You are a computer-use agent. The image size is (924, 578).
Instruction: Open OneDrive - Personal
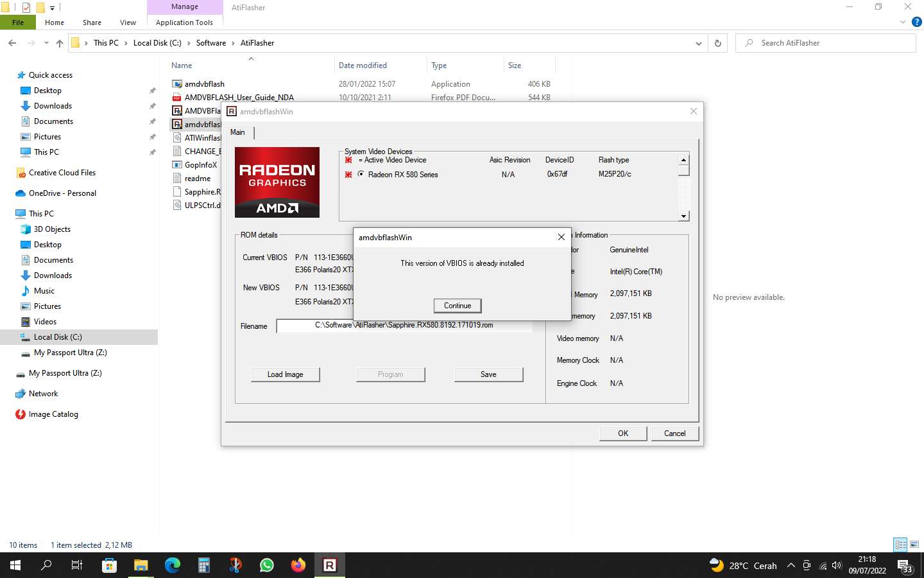point(62,193)
